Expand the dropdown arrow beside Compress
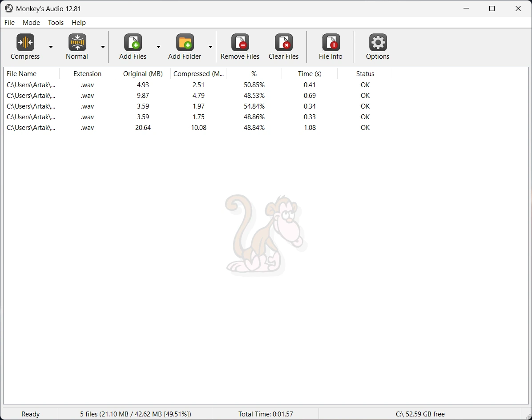Viewport: 532px width, 420px height. [51, 47]
